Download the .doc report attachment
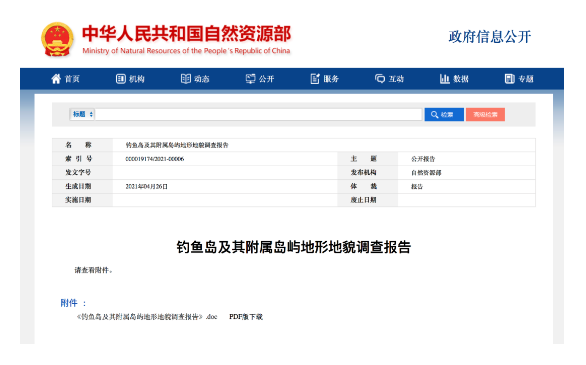Screen dimensions: 586x365 pos(147,317)
